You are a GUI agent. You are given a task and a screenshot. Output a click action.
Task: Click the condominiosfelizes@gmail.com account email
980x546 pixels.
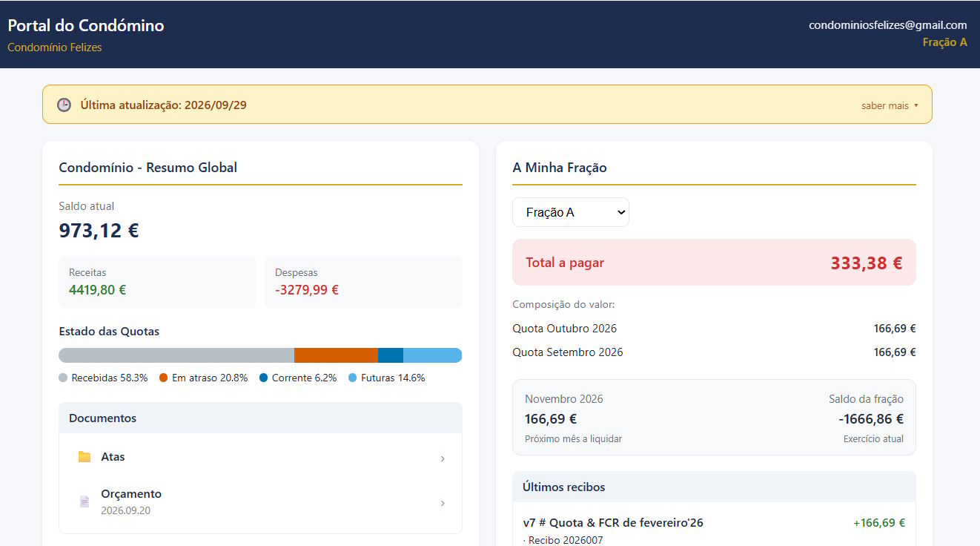888,25
